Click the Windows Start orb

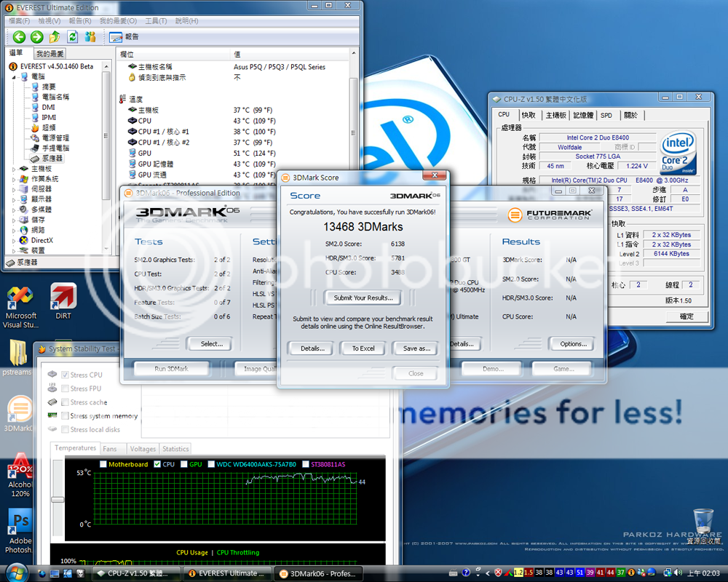tap(17, 573)
